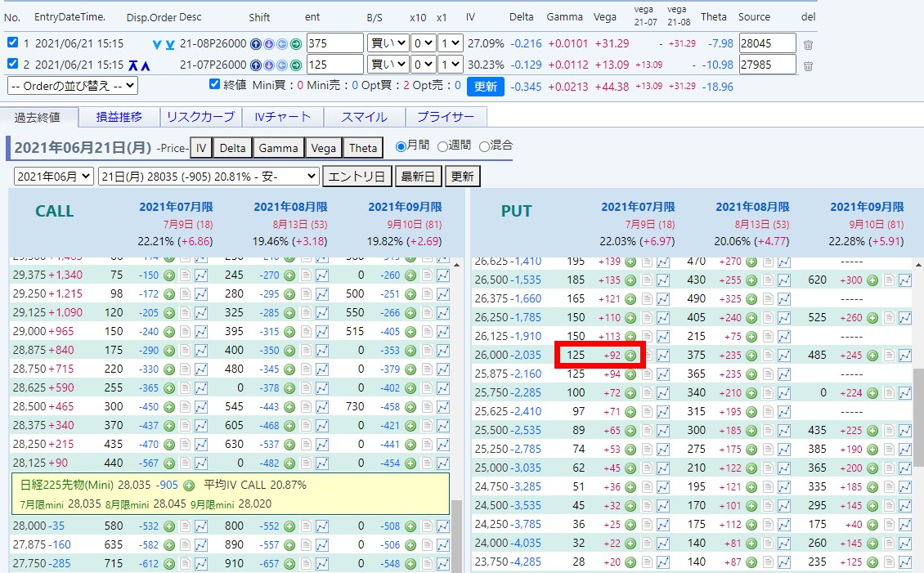Open the Orderの並び替え sort dropdown
The image size is (924, 573).
(x=73, y=86)
